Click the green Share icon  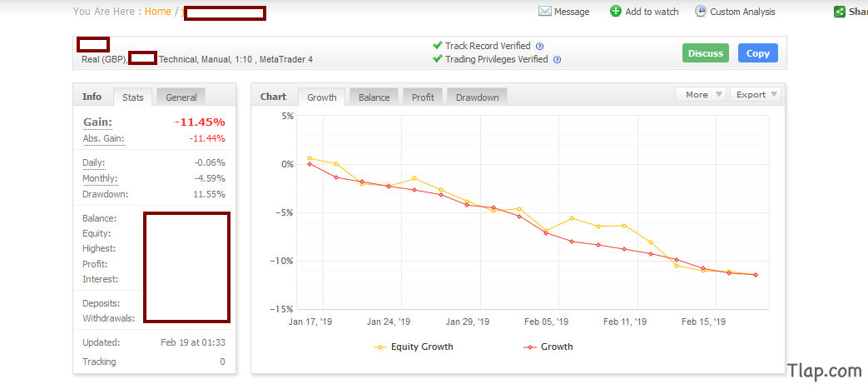tap(840, 11)
